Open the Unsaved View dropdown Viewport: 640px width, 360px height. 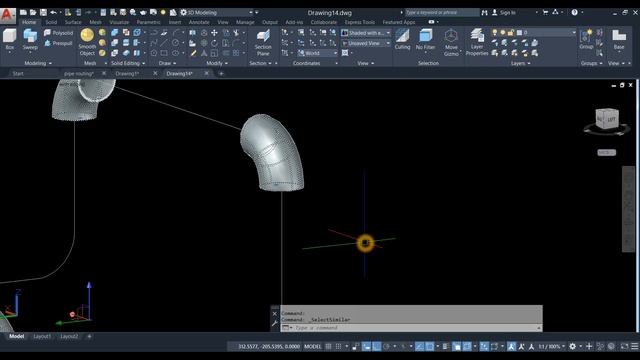click(x=366, y=43)
